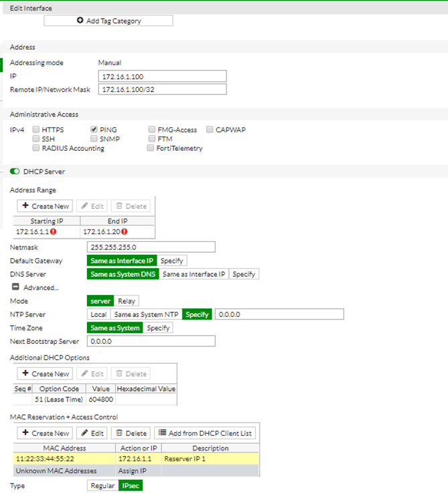This screenshot has width=448, height=498.
Task: Click the MAC Address column header
Action: pyautogui.click(x=64, y=448)
